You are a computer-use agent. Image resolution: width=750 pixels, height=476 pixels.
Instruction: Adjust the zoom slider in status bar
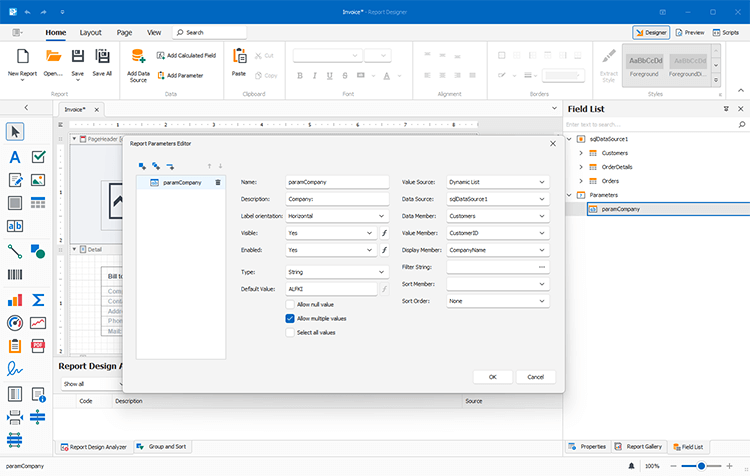tap(703, 466)
